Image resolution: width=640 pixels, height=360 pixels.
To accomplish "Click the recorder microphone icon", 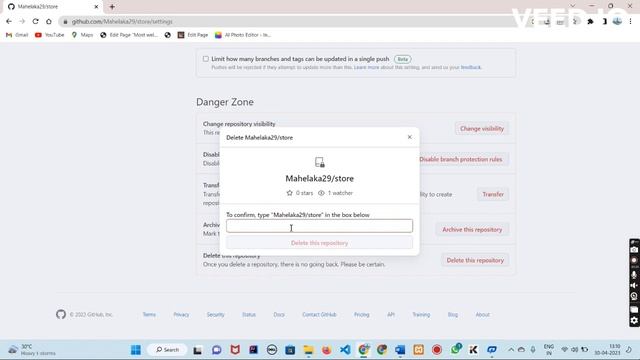I will tap(634, 275).
